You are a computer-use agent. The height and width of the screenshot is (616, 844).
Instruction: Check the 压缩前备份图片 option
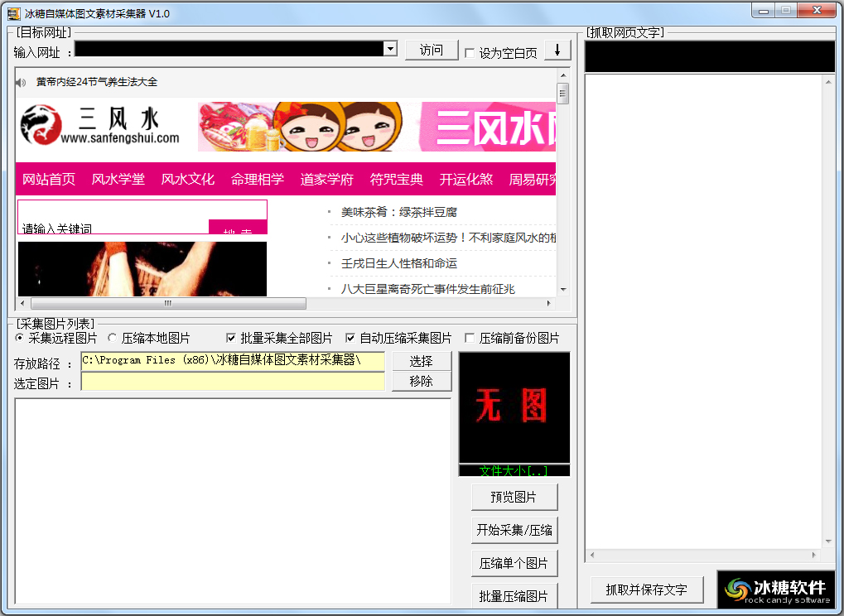tap(469, 336)
